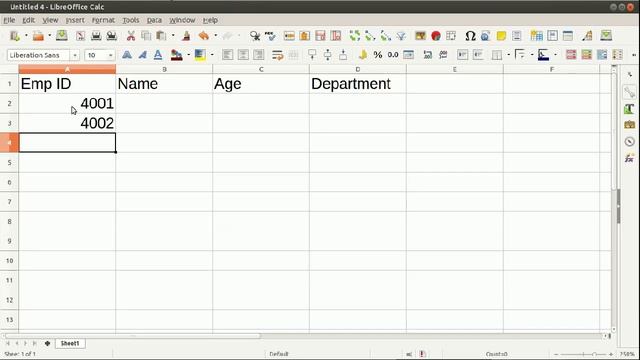The image size is (640, 360).
Task: Format as currency coins icon
Action: [362, 55]
